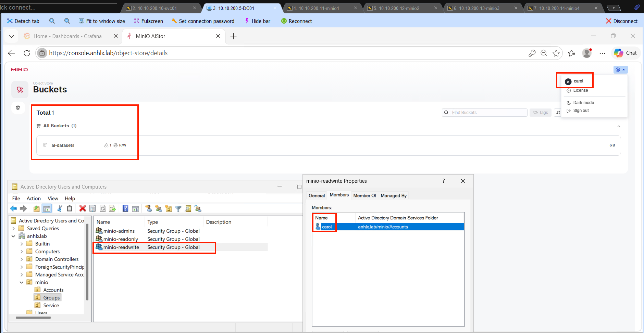Collapse the minio OU tree node
The height and width of the screenshot is (333, 644).
22,282
